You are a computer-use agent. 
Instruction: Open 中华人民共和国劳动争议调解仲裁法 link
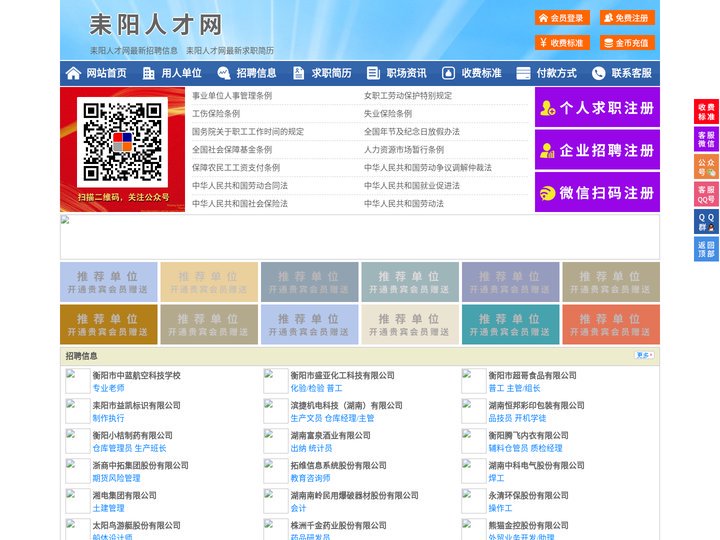point(428,167)
